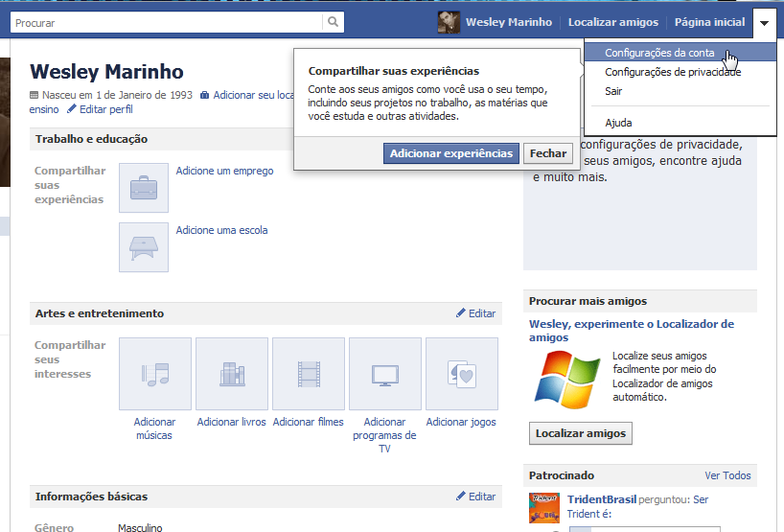Click the film strip movies tile
The height and width of the screenshot is (532, 784).
(309, 373)
